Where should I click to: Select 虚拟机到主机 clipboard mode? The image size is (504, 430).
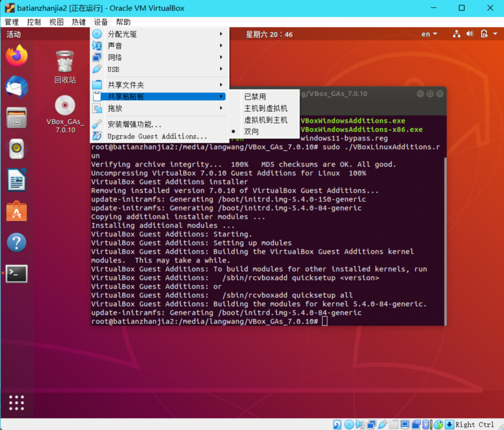pyautogui.click(x=263, y=120)
